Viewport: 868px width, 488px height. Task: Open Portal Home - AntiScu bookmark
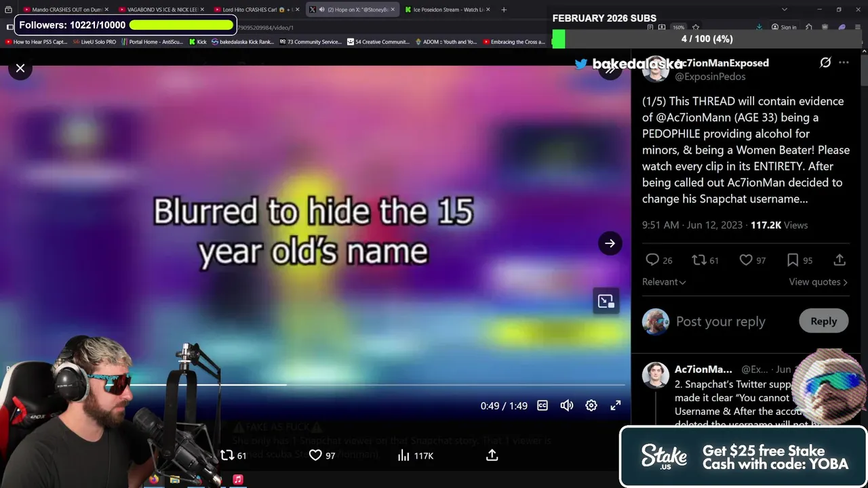pos(152,42)
